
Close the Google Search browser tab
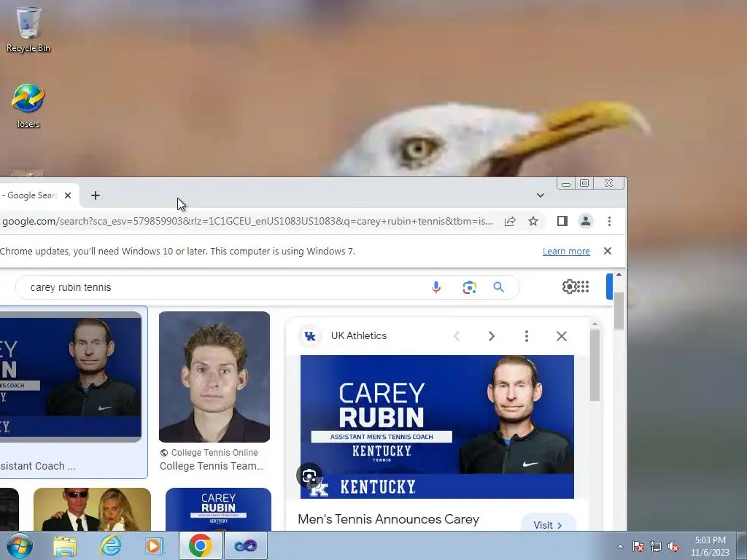(x=68, y=195)
